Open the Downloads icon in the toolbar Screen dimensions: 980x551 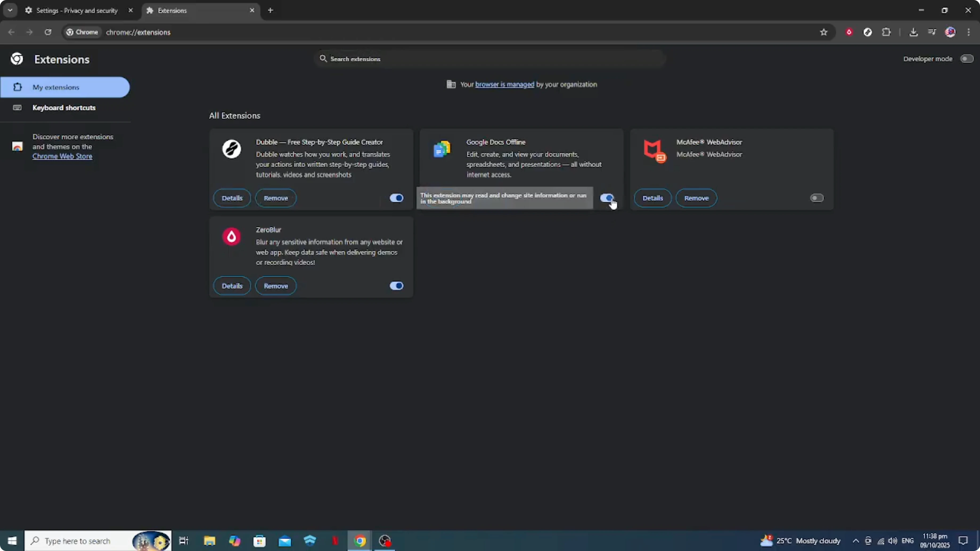click(x=914, y=32)
